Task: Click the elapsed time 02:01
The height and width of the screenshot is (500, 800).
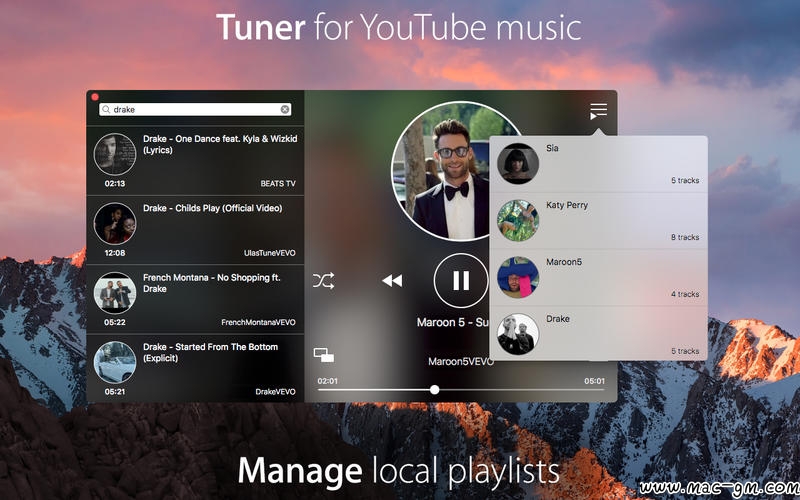Action: (x=327, y=381)
